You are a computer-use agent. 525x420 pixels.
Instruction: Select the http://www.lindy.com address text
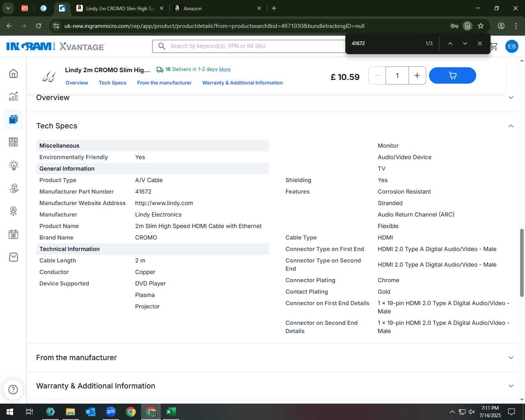pos(164,203)
